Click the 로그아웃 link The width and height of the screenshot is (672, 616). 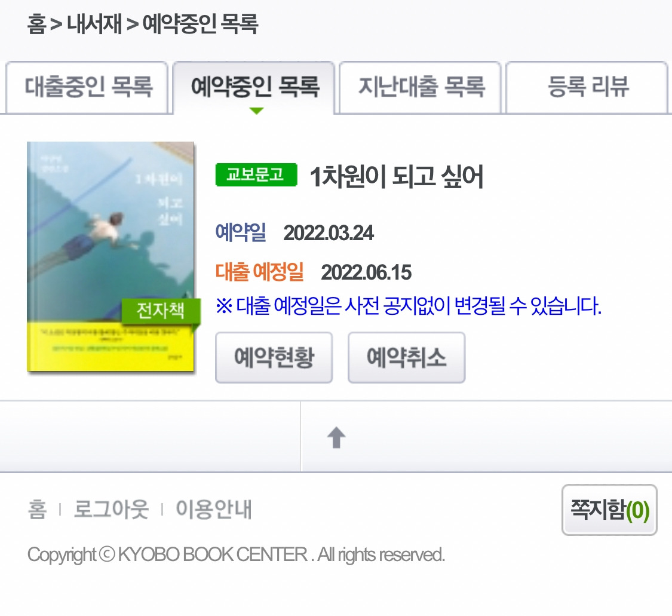pyautogui.click(x=112, y=510)
